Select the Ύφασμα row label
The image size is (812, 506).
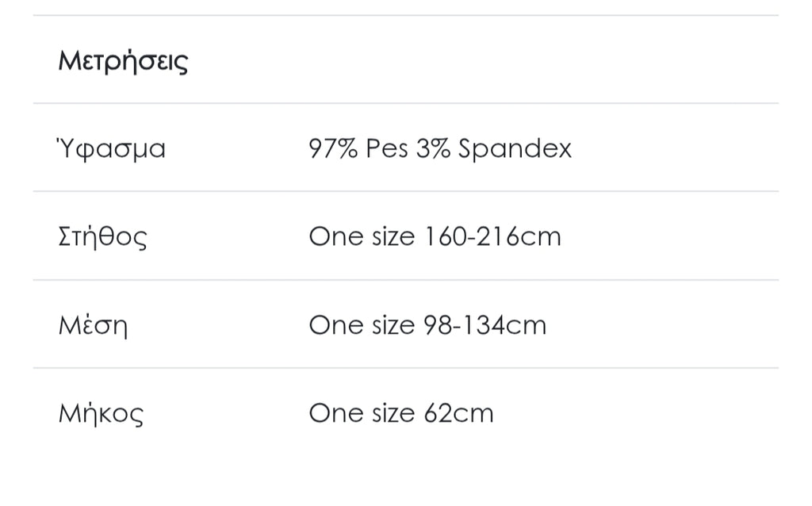coord(111,149)
